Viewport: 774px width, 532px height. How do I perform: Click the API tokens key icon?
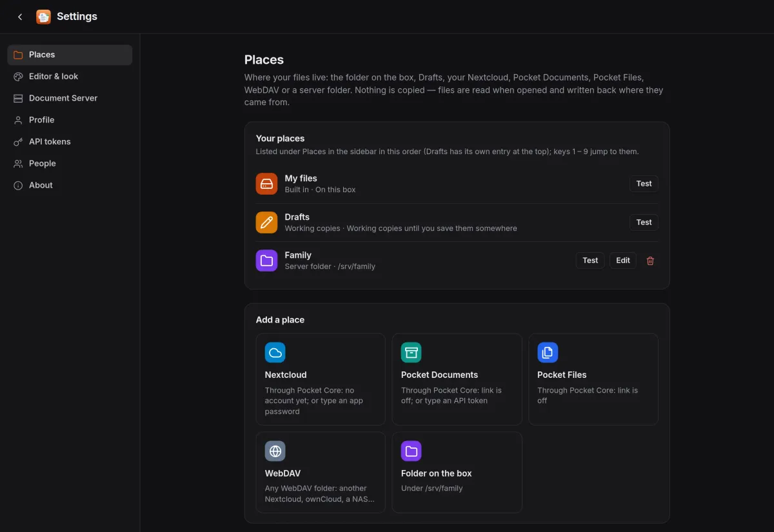pyautogui.click(x=18, y=142)
